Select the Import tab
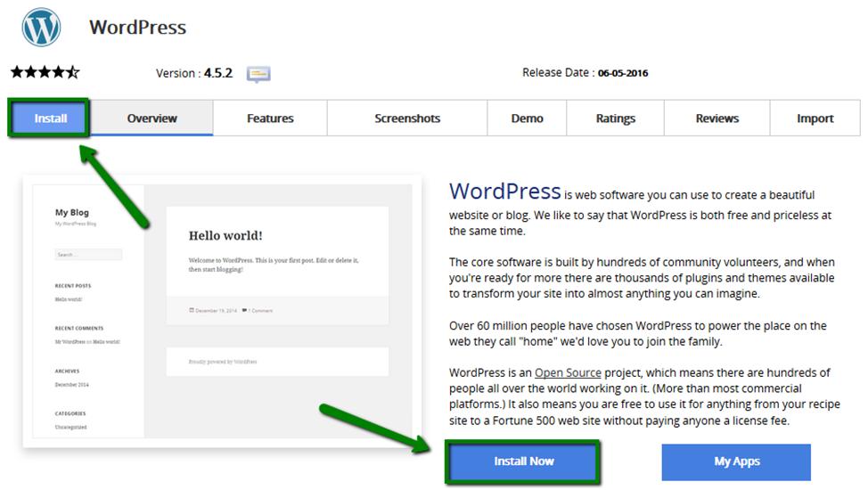Screen dimensions: 868x490 click(815, 118)
